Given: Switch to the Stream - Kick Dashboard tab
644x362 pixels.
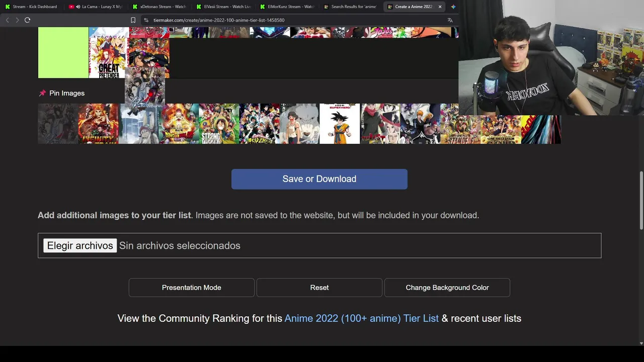Looking at the screenshot, I should click(x=31, y=7).
